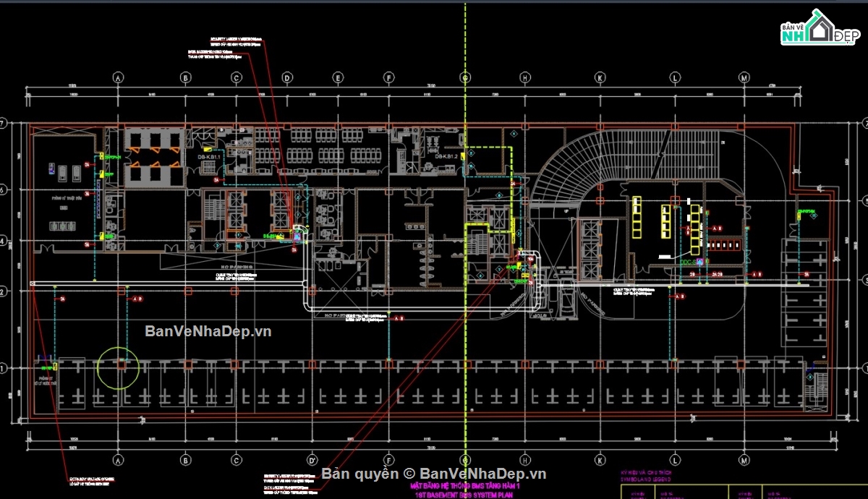868x499 pixels.
Task: Click grid bubble D in the top axis row
Action: click(287, 77)
